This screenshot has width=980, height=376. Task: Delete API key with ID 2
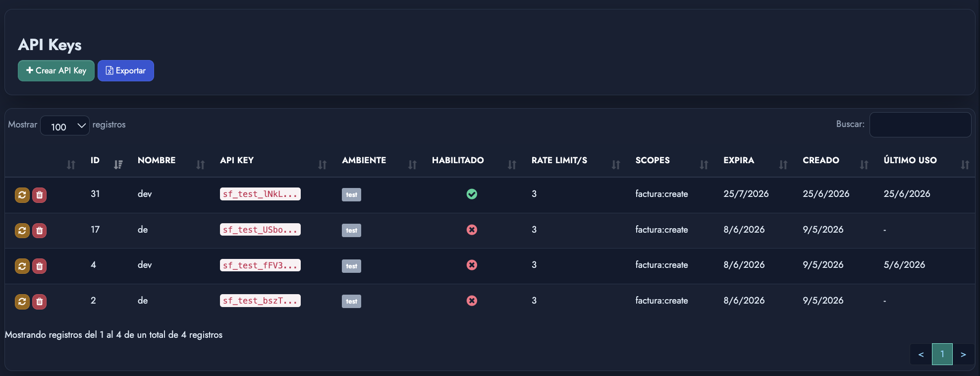click(40, 302)
